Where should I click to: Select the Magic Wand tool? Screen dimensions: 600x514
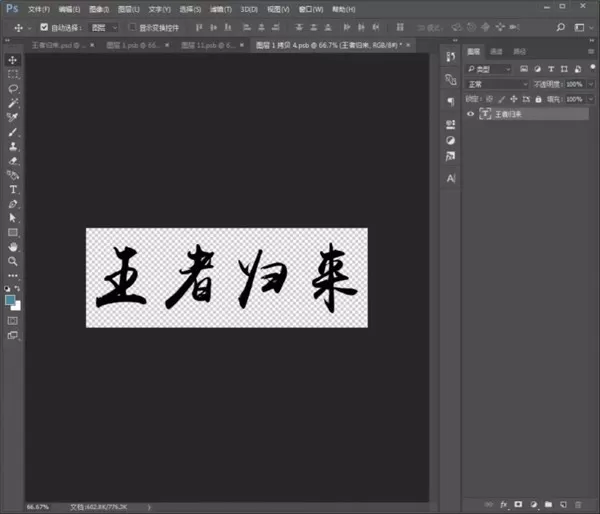pos(13,103)
